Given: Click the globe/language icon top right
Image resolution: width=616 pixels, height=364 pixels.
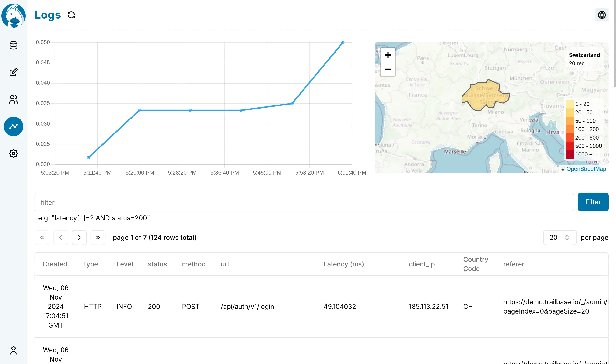Looking at the screenshot, I should click(602, 15).
